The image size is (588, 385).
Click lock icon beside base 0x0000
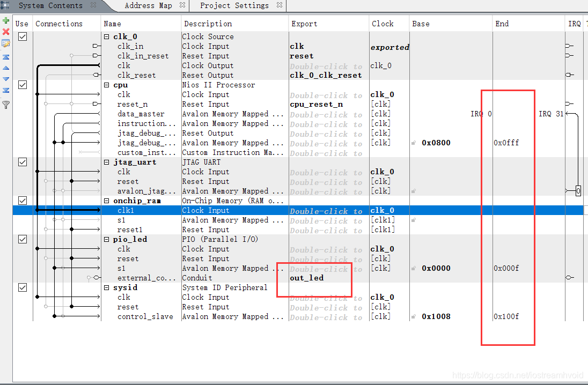pyautogui.click(x=414, y=269)
